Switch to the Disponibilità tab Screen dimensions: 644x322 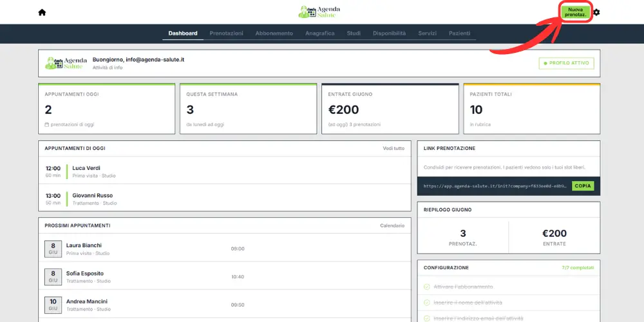pyautogui.click(x=390, y=33)
